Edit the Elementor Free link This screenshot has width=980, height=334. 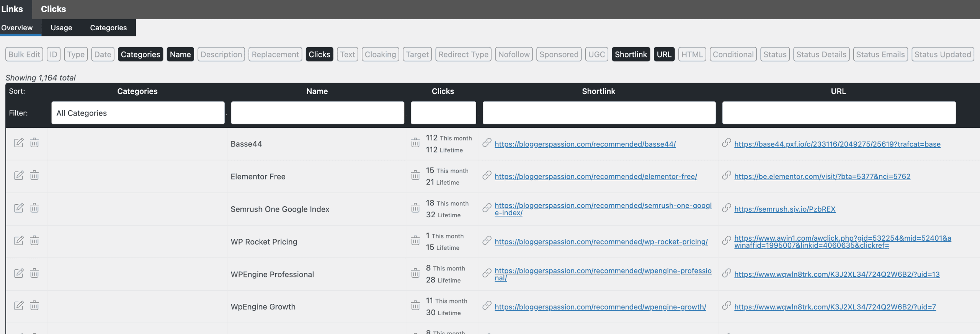coord(19,175)
